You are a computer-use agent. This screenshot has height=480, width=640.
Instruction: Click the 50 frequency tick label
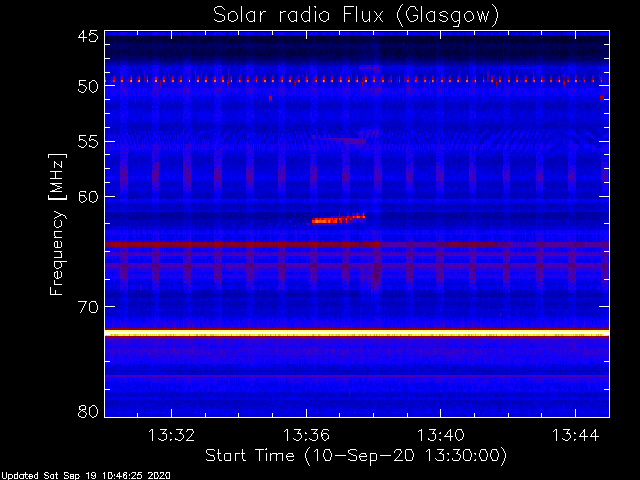88,87
